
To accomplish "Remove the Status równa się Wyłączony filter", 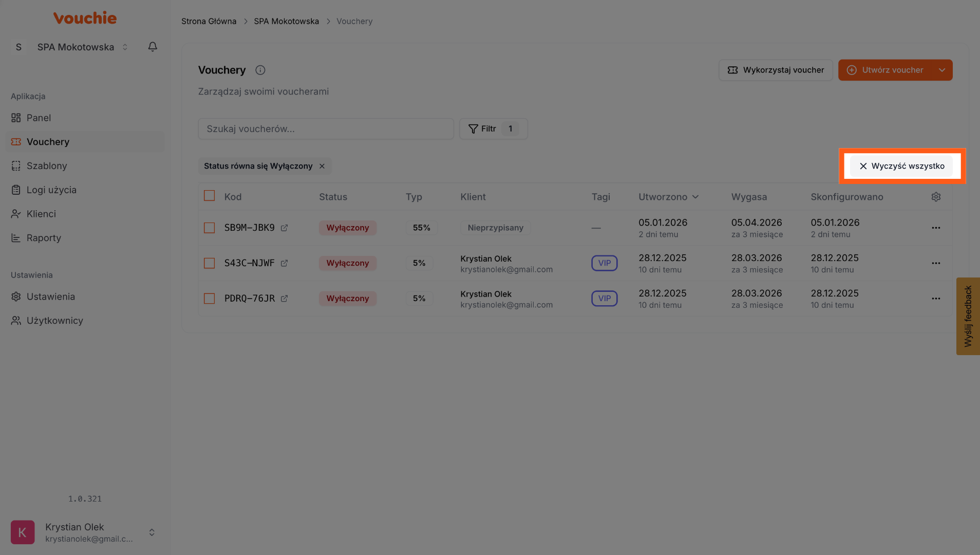I will point(322,166).
